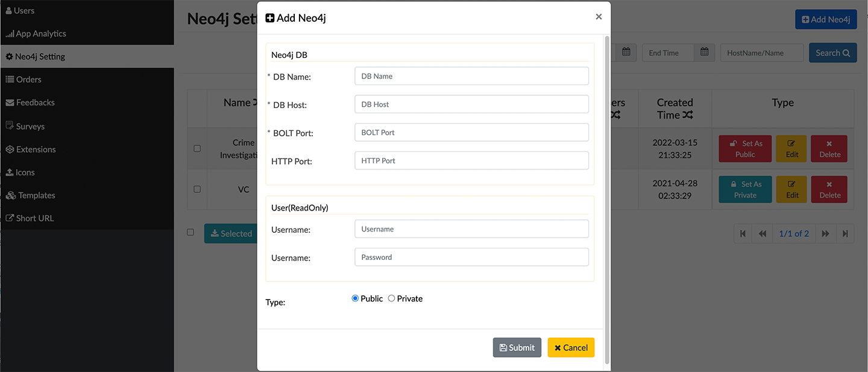Viewport: 868px width, 372px height.
Task: Focus the BOLT Port input field
Action: coord(471,133)
